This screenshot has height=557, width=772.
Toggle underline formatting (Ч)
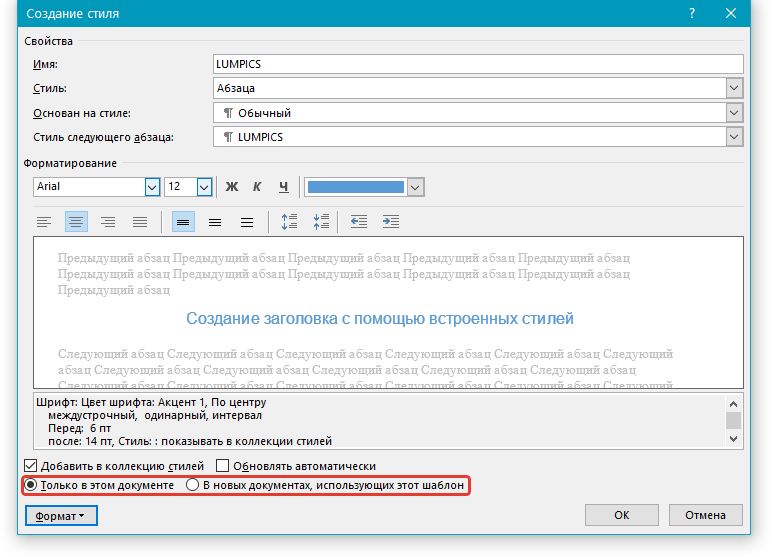coord(284,187)
